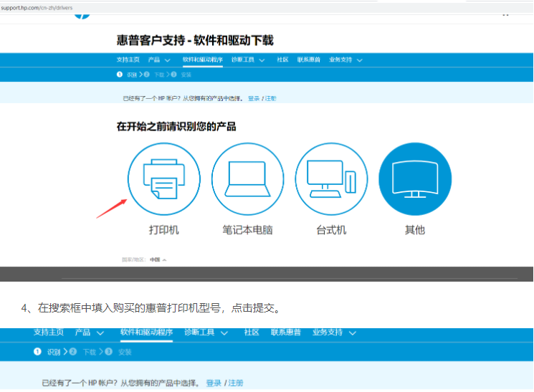Expand 诊断工具 dropdown in upper navbar
Image resolution: width=534 pixels, height=392 pixels.
pos(248,59)
